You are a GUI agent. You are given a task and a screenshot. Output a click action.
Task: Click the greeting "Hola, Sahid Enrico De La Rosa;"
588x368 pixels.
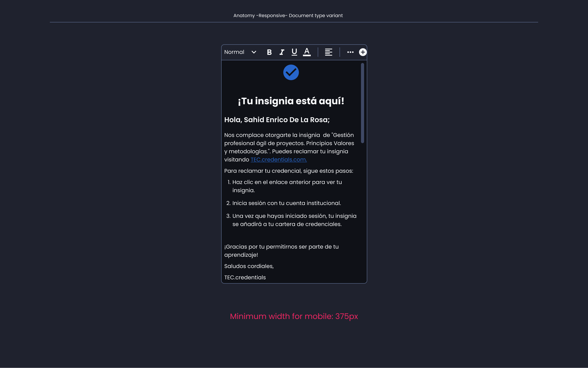coord(277,120)
